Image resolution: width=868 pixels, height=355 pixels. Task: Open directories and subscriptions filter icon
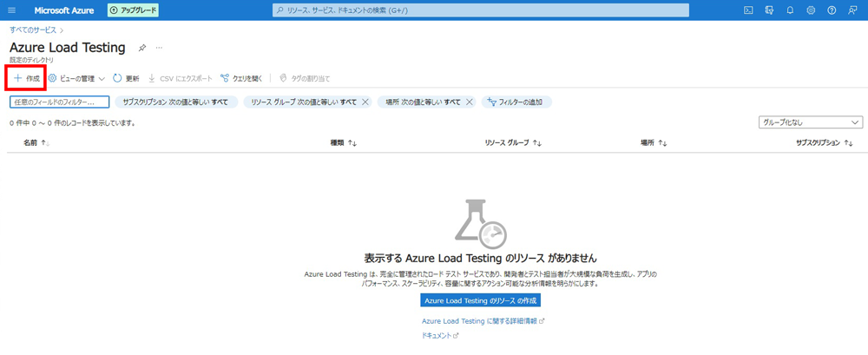pos(769,10)
